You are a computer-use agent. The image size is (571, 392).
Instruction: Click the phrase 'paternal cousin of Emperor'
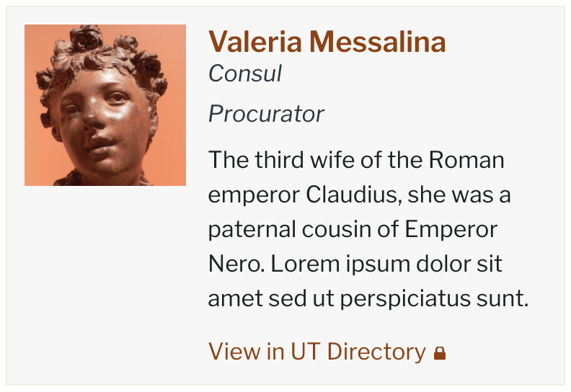(x=353, y=229)
